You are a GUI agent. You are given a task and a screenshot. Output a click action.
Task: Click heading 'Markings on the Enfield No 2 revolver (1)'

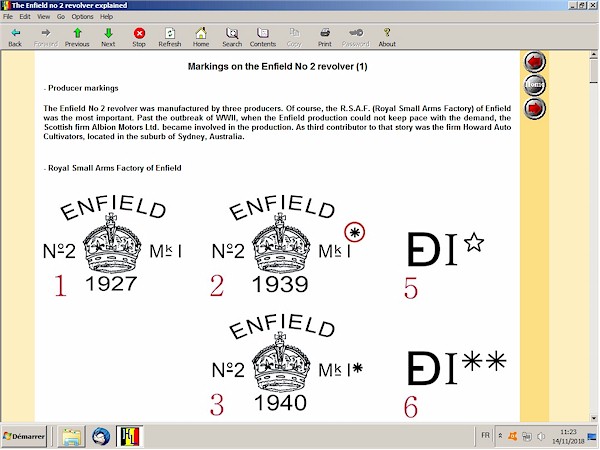[x=277, y=67]
